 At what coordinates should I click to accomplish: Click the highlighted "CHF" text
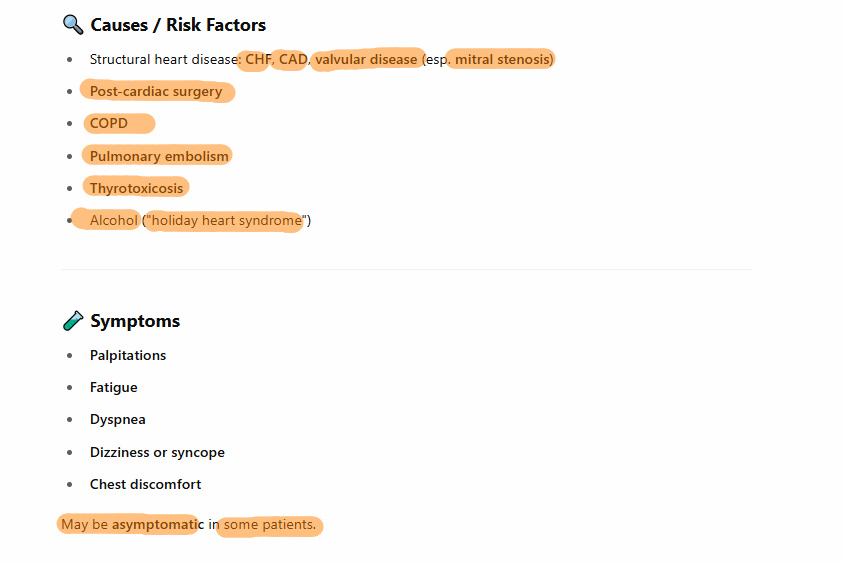tap(257, 59)
